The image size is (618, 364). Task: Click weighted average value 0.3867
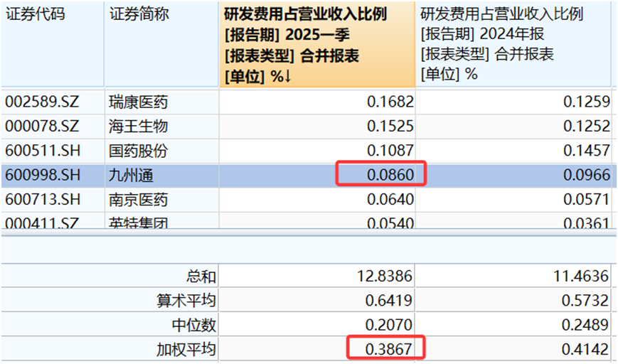[x=388, y=349]
